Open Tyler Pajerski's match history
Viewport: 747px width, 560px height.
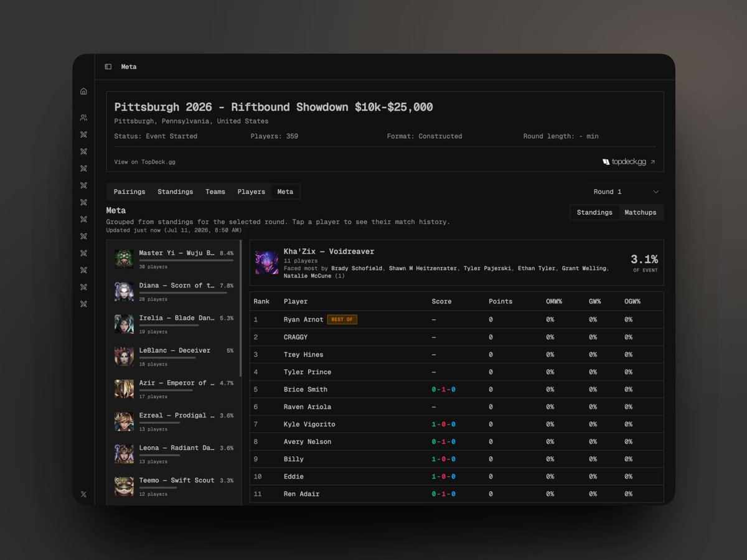[487, 268]
